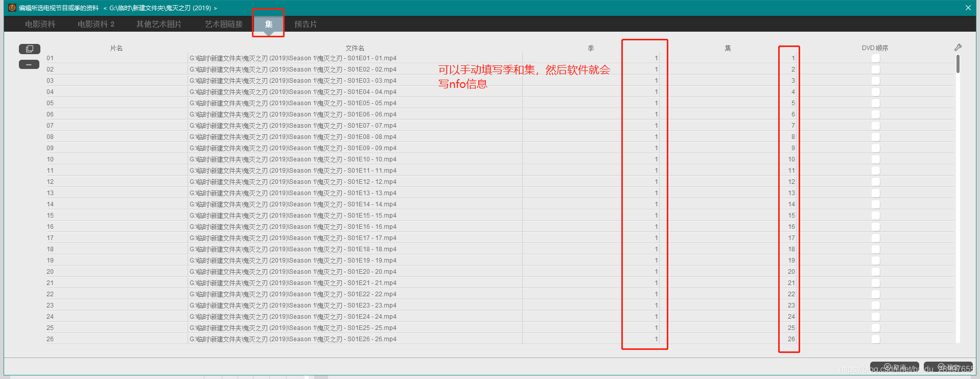
Task: Enable DVD order for row 03
Action: click(x=876, y=81)
